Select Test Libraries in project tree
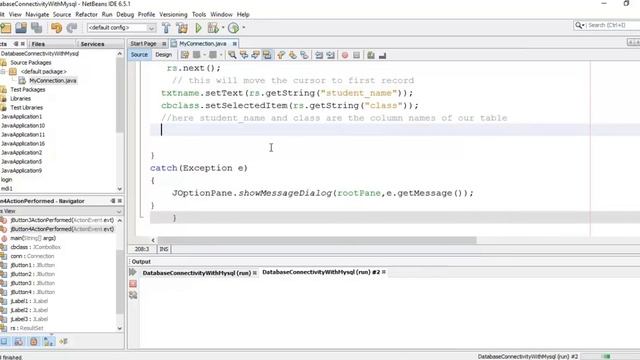 (27, 107)
